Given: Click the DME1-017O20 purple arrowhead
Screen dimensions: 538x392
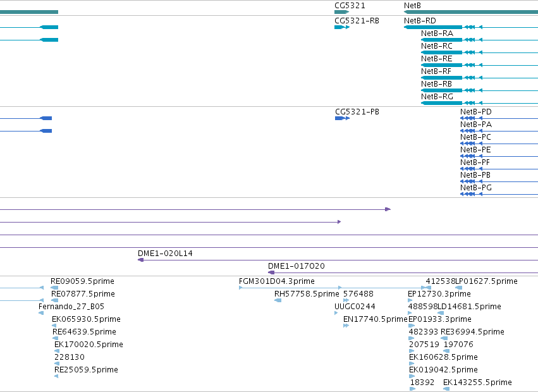Looking at the screenshot, I should 271,273.
